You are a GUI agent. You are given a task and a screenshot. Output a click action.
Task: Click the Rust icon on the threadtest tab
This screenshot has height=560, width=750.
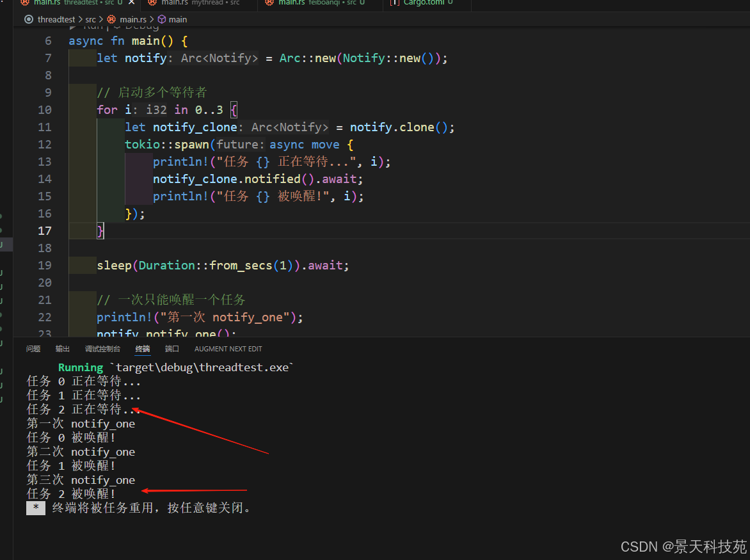click(25, 3)
